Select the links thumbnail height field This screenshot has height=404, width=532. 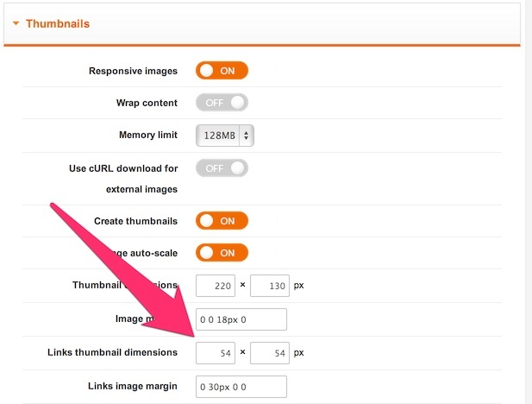270,352
